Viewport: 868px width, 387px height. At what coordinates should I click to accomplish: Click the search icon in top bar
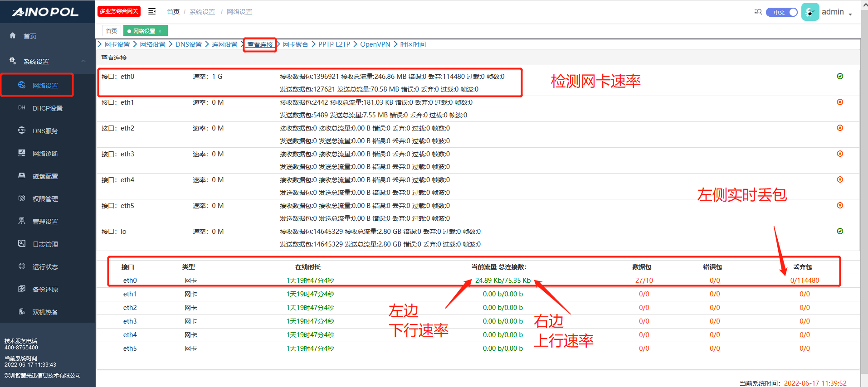(x=758, y=12)
